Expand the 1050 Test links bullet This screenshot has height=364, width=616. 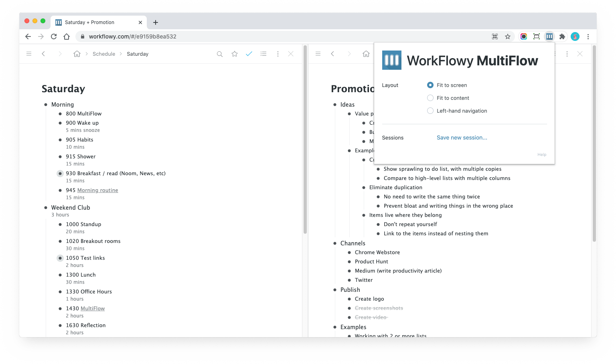(60, 258)
